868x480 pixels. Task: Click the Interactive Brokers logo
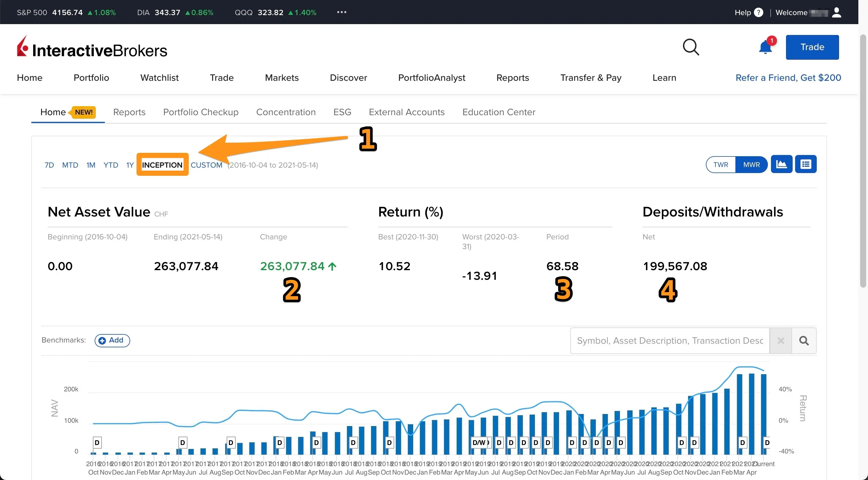(x=92, y=47)
